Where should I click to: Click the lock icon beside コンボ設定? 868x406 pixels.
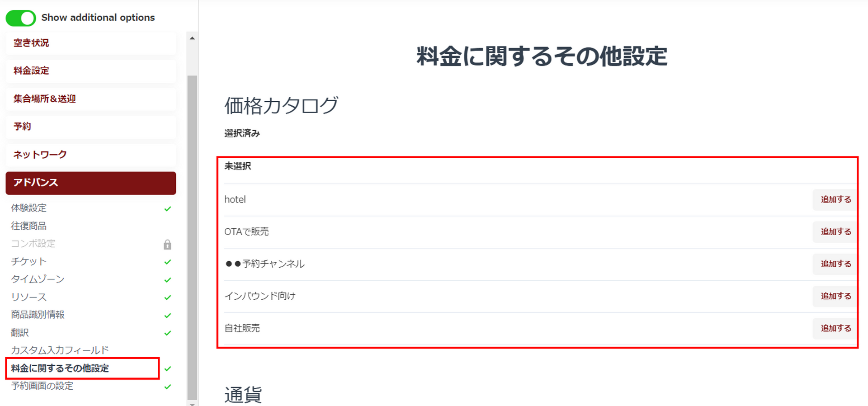coord(167,245)
